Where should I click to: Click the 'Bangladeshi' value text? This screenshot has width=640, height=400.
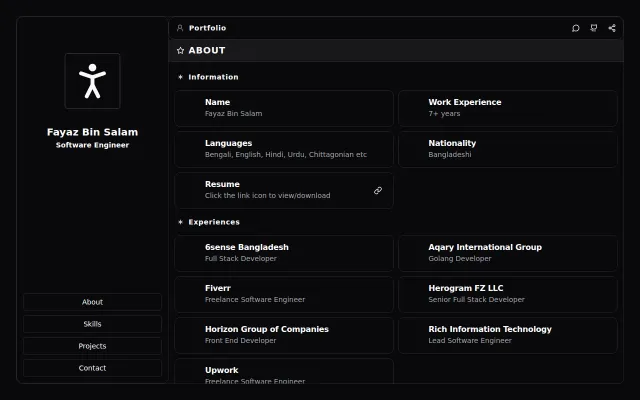click(450, 155)
